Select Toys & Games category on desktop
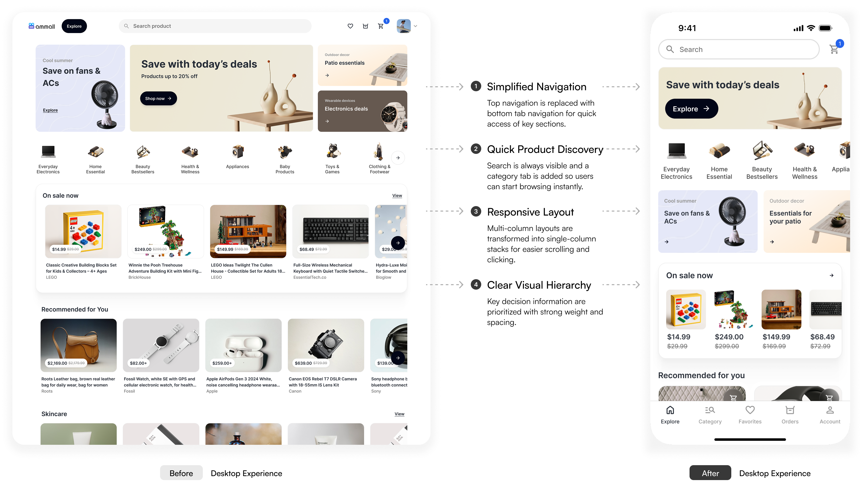This screenshot has height=494, width=868. click(332, 159)
